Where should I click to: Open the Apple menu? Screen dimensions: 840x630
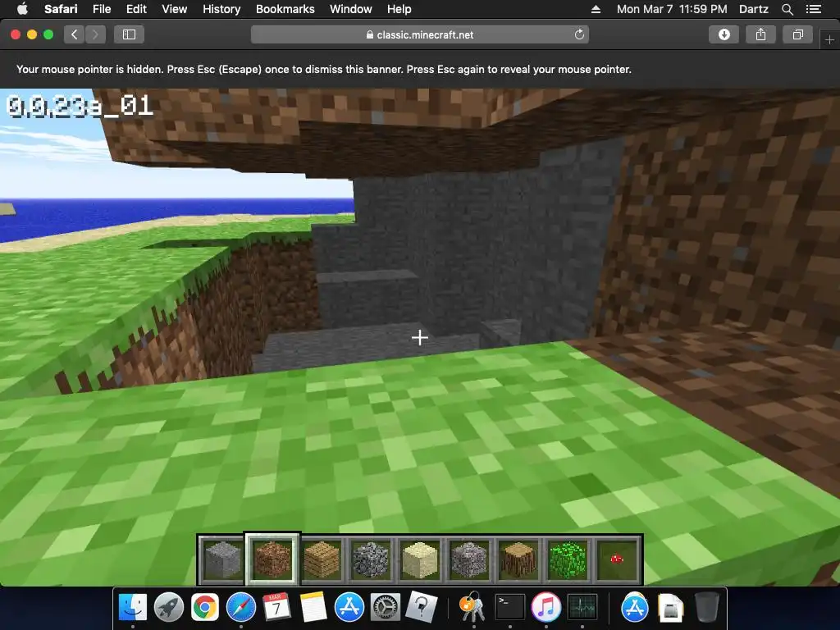[22, 9]
